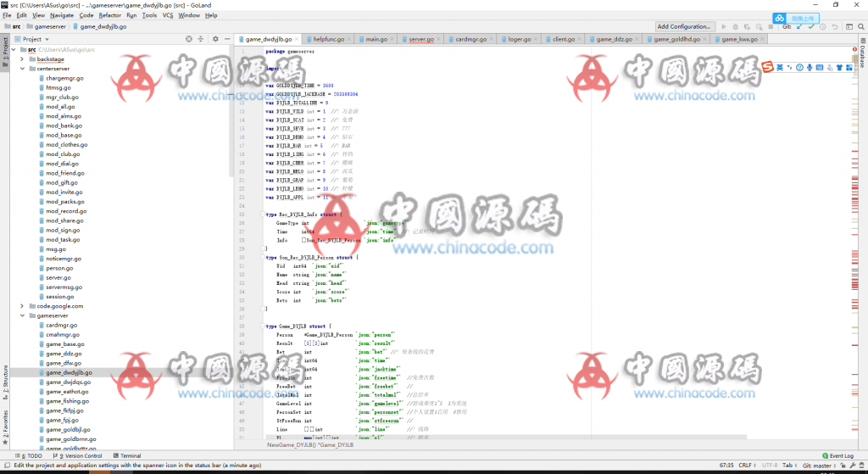
Task: Open mod_bank.go in project tree
Action: [64, 125]
